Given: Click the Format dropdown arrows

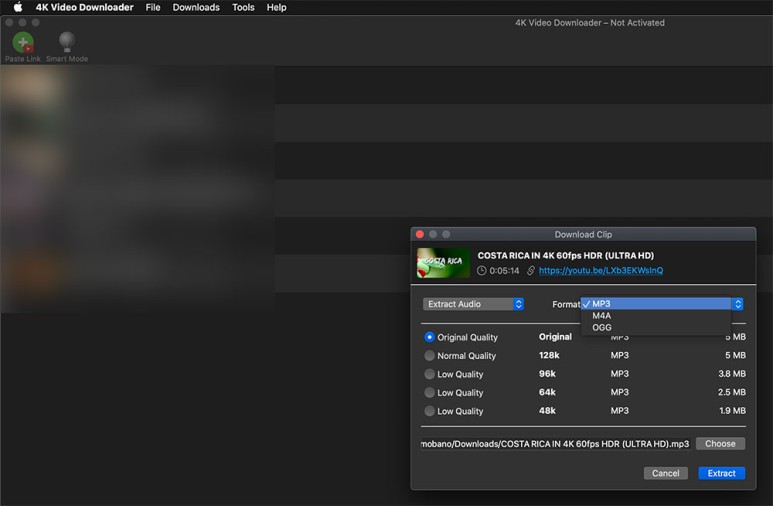Looking at the screenshot, I should (738, 304).
